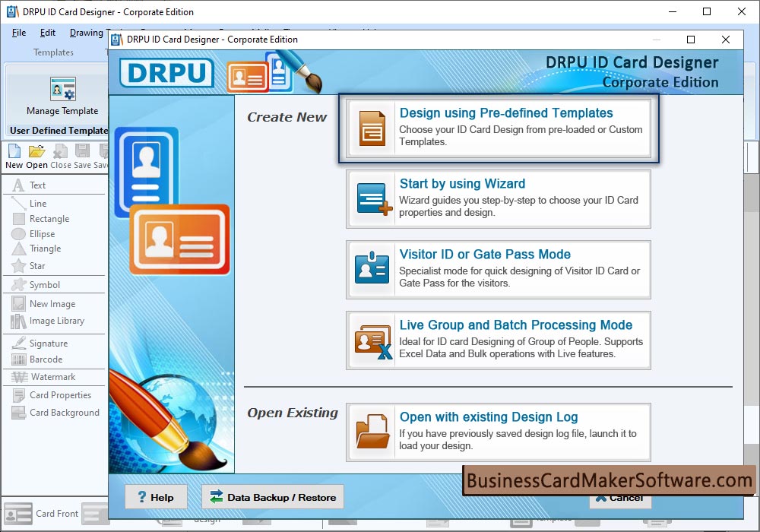760x532 pixels.
Task: Select the Signature tool
Action: tap(40, 343)
